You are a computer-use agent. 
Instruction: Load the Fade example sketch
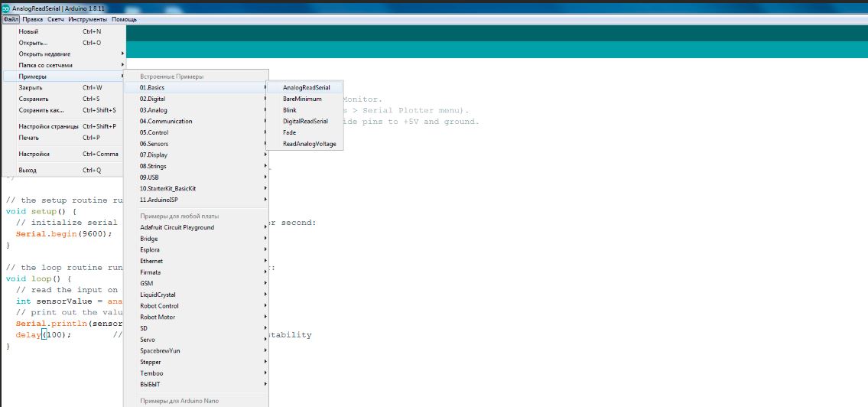(305, 132)
